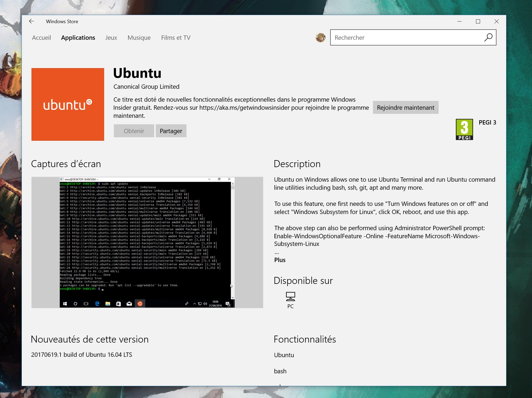The height and width of the screenshot is (398, 532).
Task: Open the Applications tab
Action: [x=78, y=38]
